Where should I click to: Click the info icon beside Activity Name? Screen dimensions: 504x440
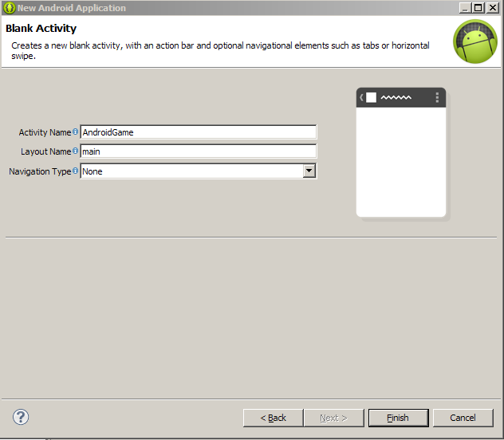click(x=75, y=132)
